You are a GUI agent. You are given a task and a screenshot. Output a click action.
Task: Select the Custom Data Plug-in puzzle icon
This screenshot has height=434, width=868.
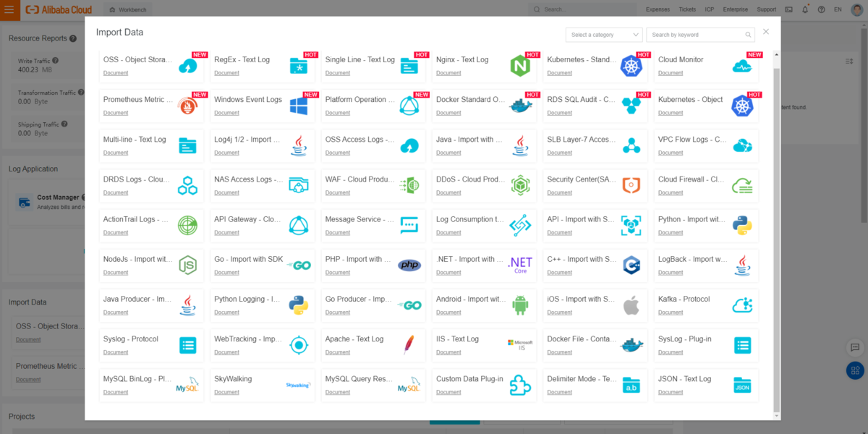[x=521, y=384]
